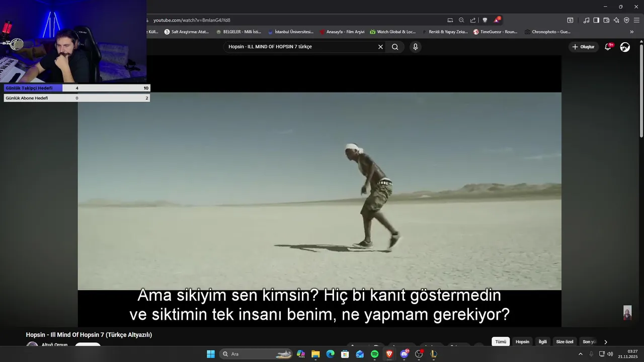
Task: Open Spotify from taskbar
Action: 374,354
